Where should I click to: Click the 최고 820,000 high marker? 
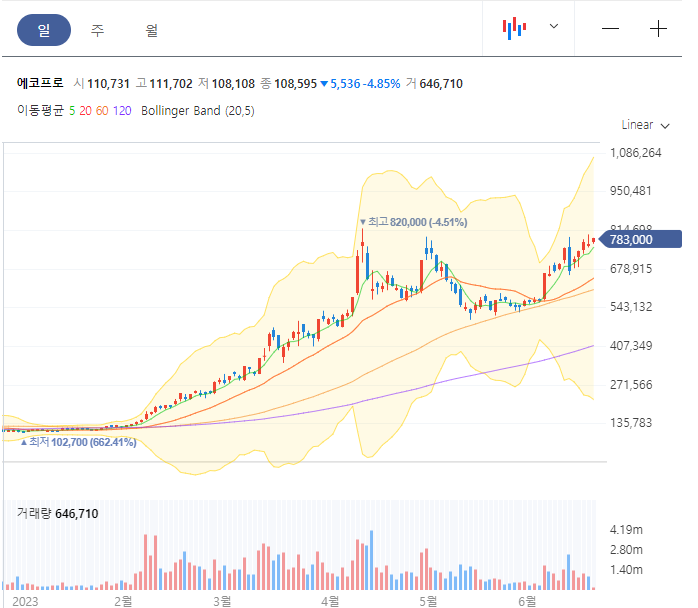(x=414, y=222)
